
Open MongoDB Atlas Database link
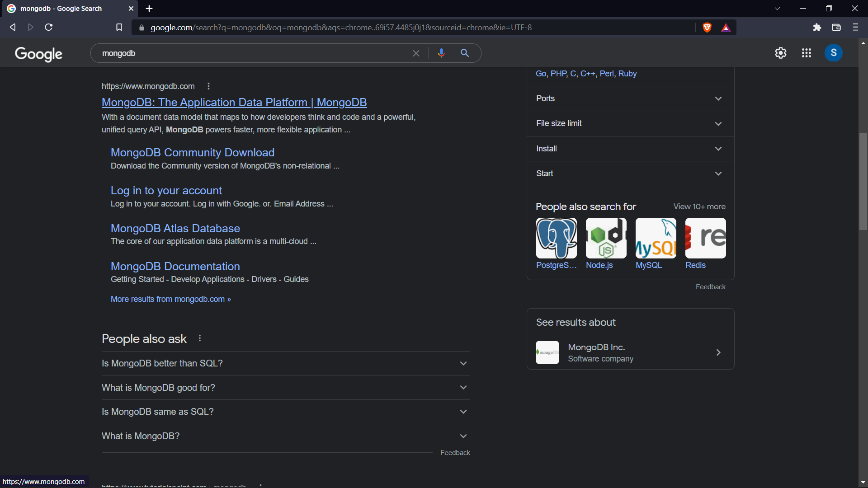175,229
